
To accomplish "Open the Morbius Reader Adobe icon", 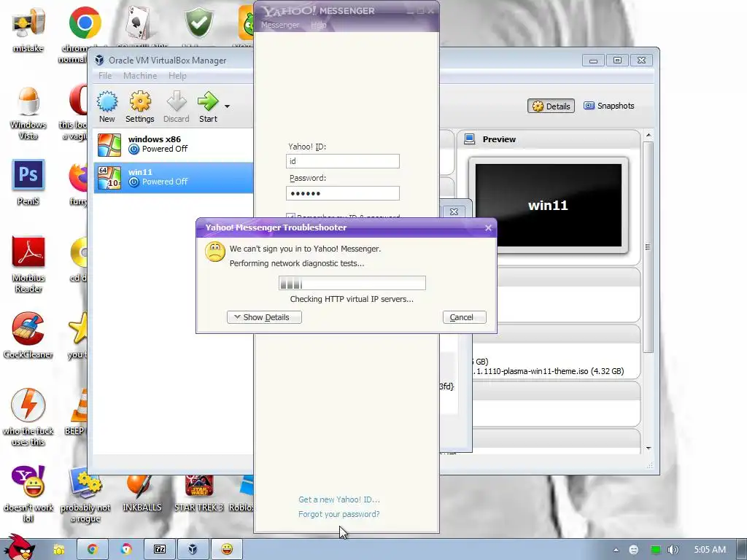I will pos(28,251).
